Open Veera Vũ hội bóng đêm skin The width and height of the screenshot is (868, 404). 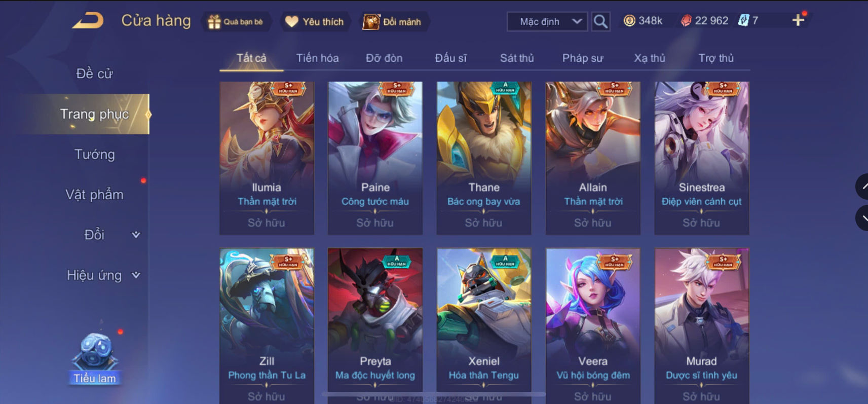[x=593, y=324]
